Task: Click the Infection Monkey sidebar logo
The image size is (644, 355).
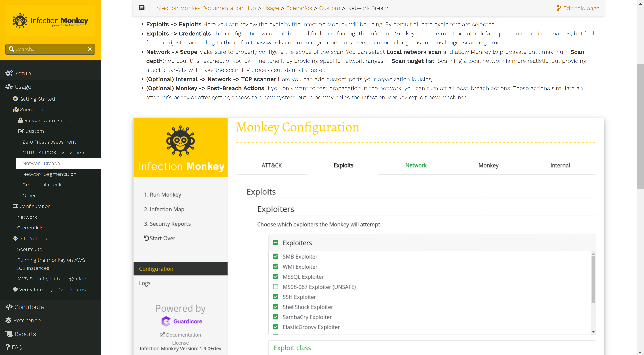Action: coord(50,21)
